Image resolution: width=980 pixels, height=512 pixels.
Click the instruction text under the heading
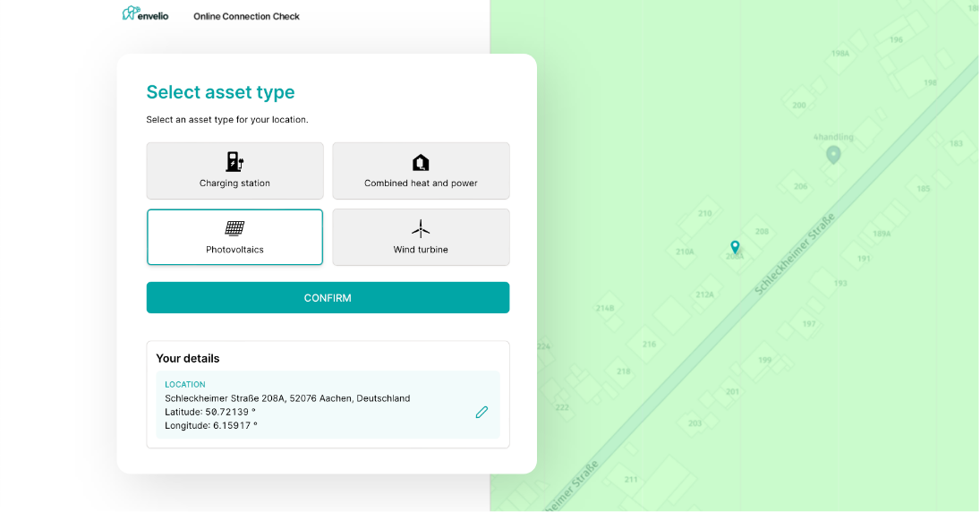coord(226,119)
